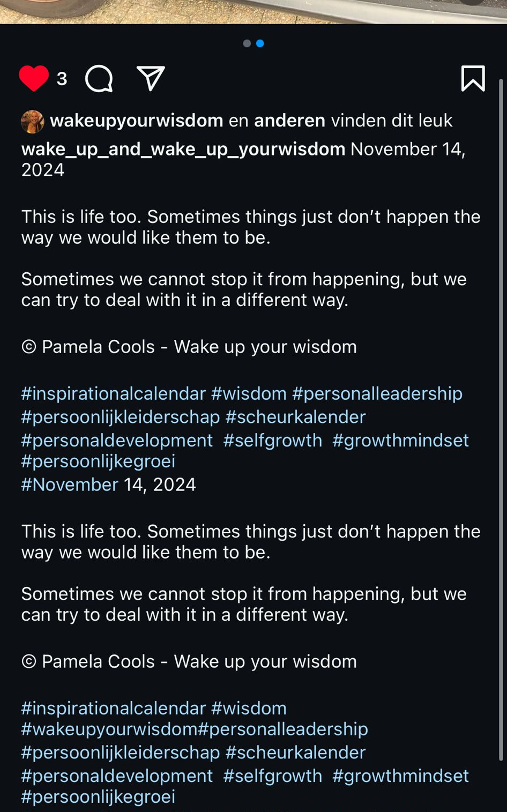This screenshot has width=507, height=812.
Task: Open the #persoonlijkegroei hashtag
Action: [x=95, y=461]
